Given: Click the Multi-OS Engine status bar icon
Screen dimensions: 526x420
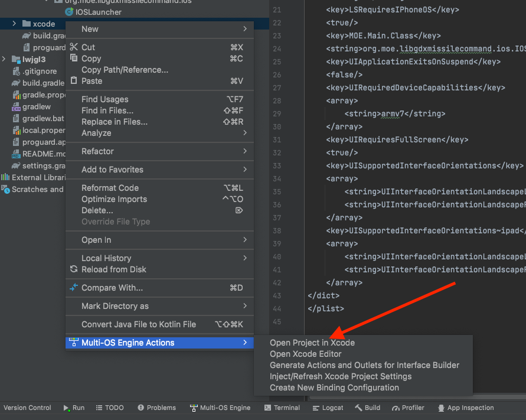Looking at the screenshot, I should [x=194, y=408].
